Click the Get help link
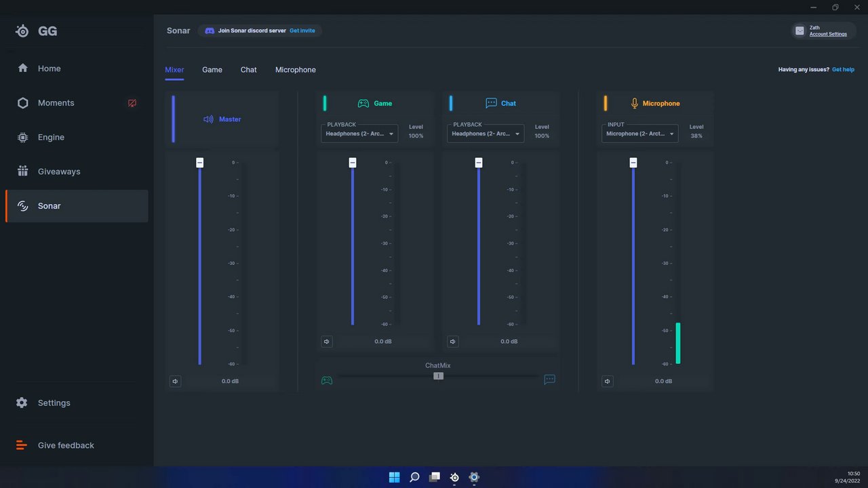868x488 pixels. coord(843,70)
